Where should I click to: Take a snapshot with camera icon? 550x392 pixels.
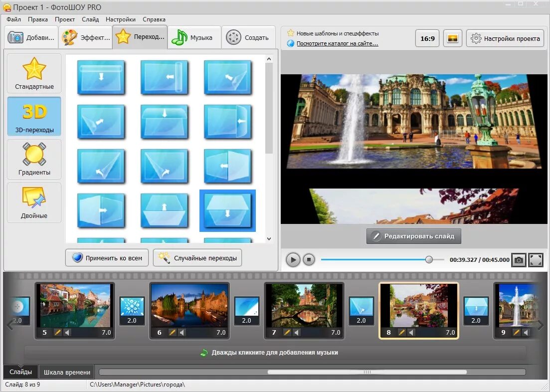519,260
